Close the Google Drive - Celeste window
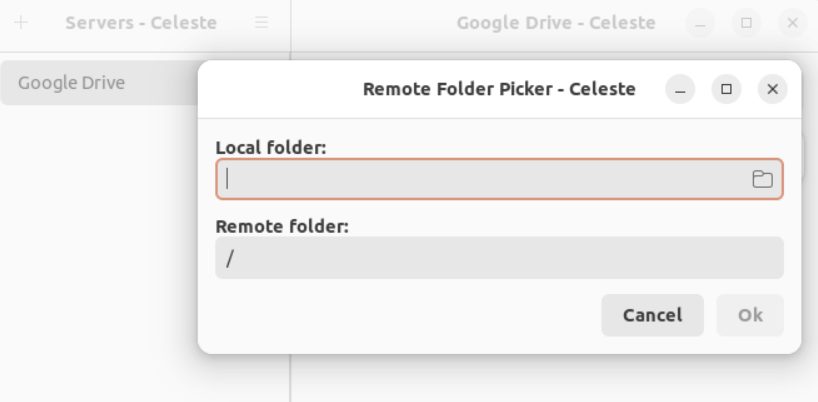 click(792, 23)
